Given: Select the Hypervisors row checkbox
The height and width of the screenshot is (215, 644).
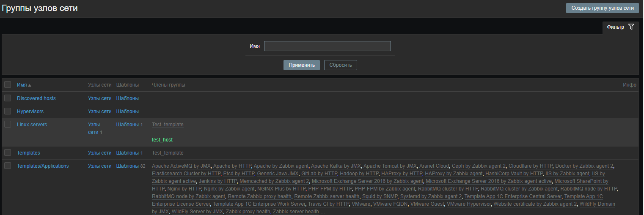Looking at the screenshot, I should point(8,112).
